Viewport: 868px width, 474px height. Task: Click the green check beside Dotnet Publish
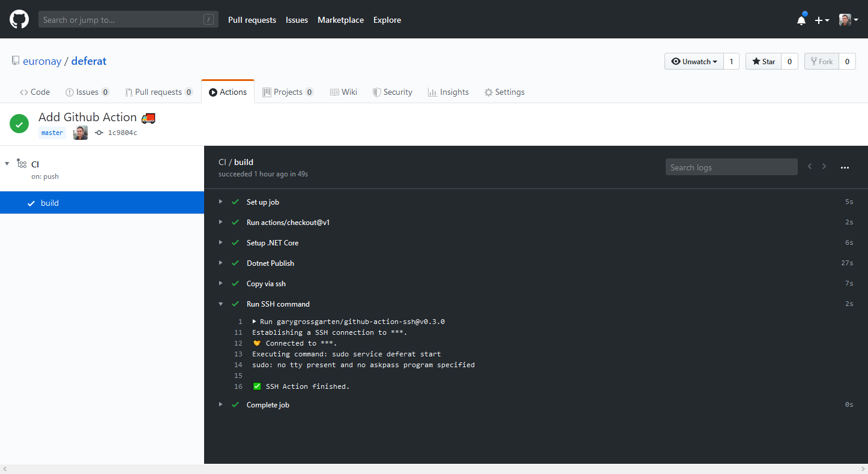click(x=235, y=263)
